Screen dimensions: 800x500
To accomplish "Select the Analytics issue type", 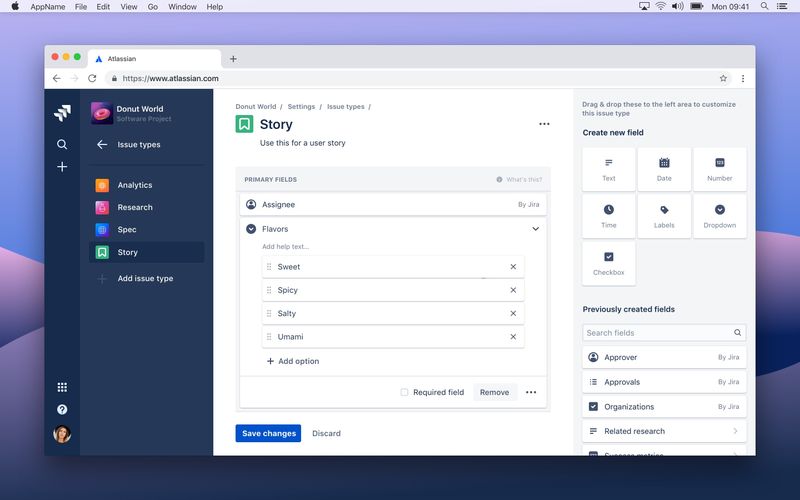I will click(146, 185).
